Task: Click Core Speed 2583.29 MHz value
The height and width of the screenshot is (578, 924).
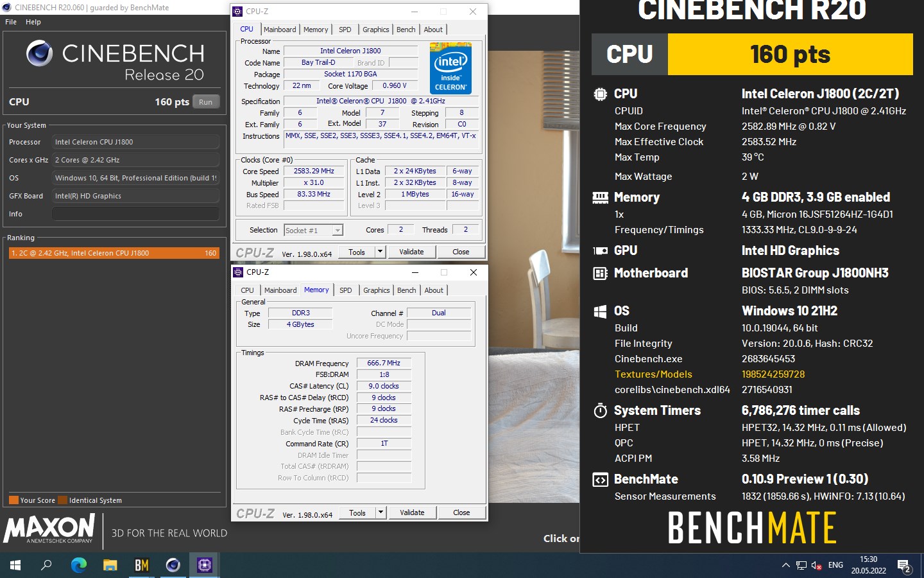Action: point(314,171)
